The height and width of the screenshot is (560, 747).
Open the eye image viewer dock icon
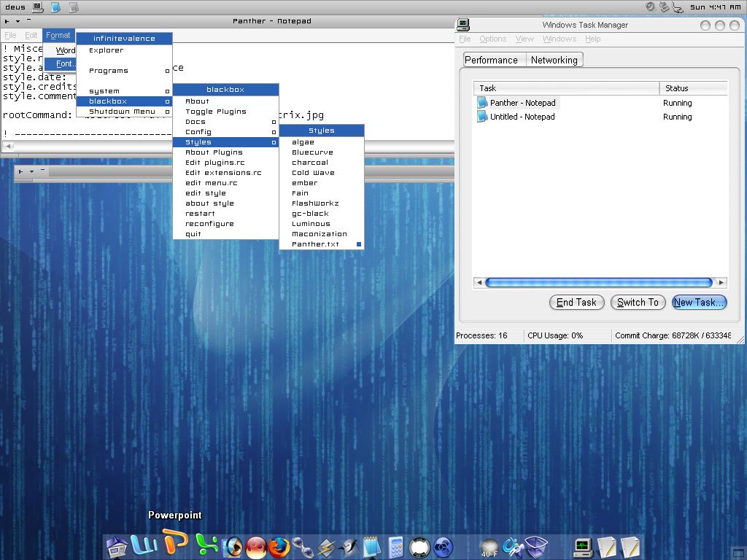tap(233, 547)
